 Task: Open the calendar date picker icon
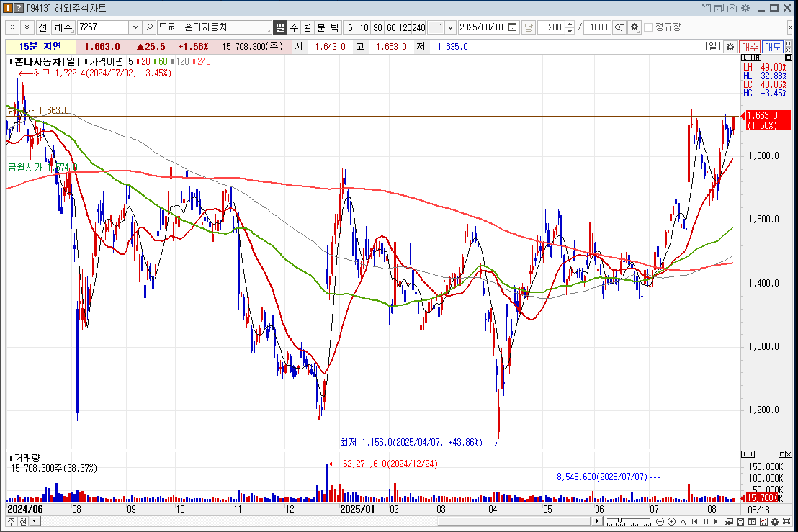coord(512,27)
